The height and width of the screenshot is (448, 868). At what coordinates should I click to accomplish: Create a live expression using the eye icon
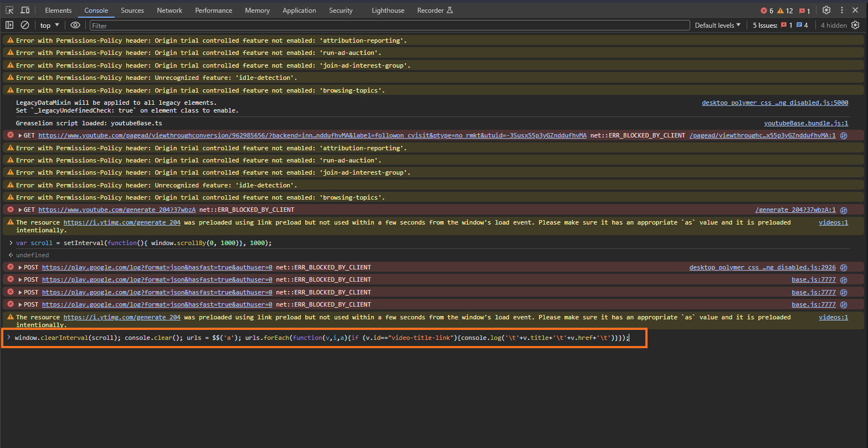click(75, 25)
